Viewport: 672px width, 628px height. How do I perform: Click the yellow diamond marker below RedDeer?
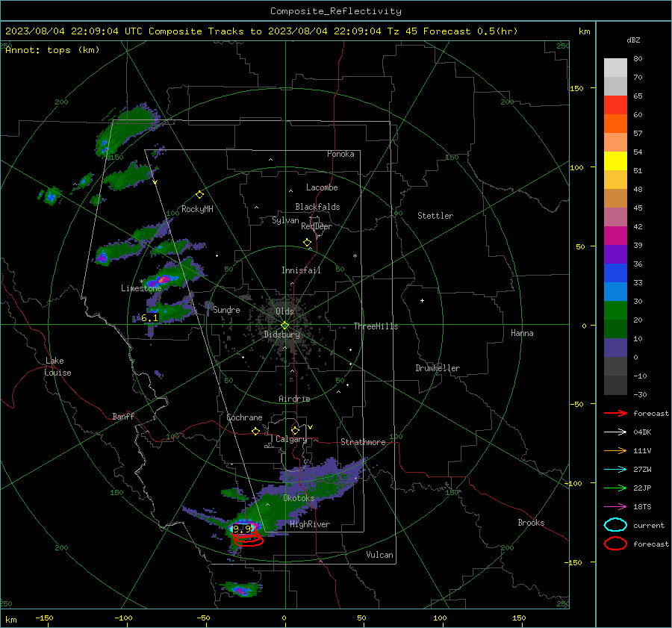tap(307, 243)
